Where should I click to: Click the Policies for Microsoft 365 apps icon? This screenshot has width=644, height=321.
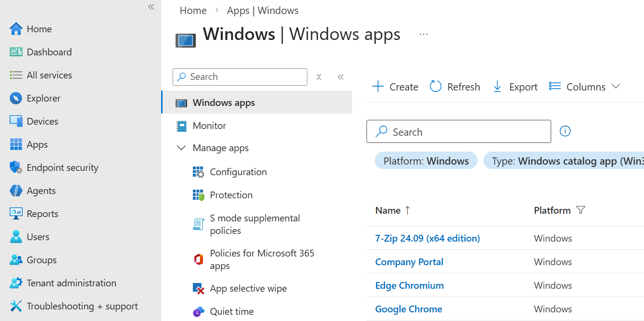tap(199, 259)
